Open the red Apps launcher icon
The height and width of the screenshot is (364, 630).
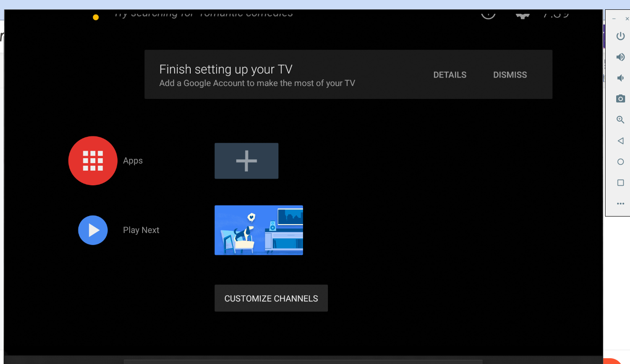(x=93, y=161)
